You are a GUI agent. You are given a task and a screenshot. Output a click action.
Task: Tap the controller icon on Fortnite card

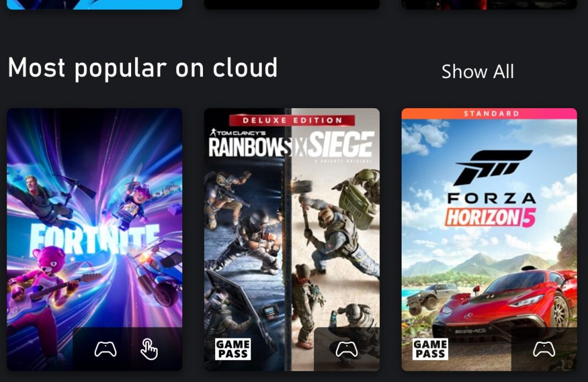coord(105,350)
